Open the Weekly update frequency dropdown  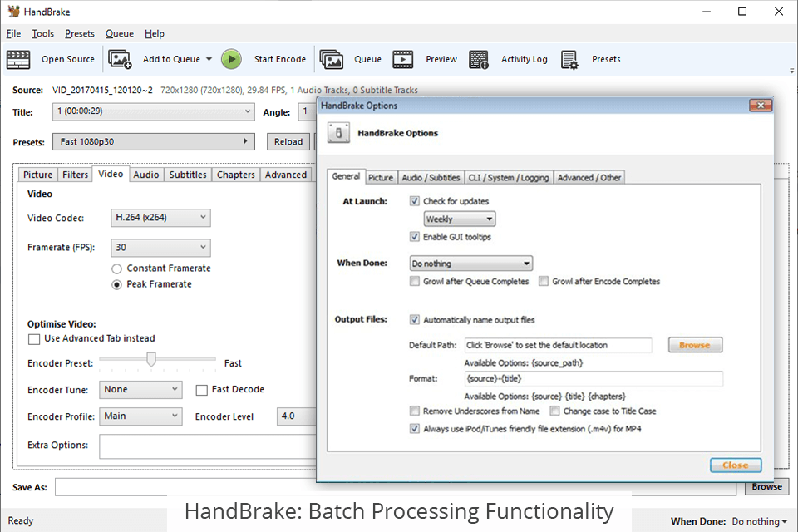(460, 219)
